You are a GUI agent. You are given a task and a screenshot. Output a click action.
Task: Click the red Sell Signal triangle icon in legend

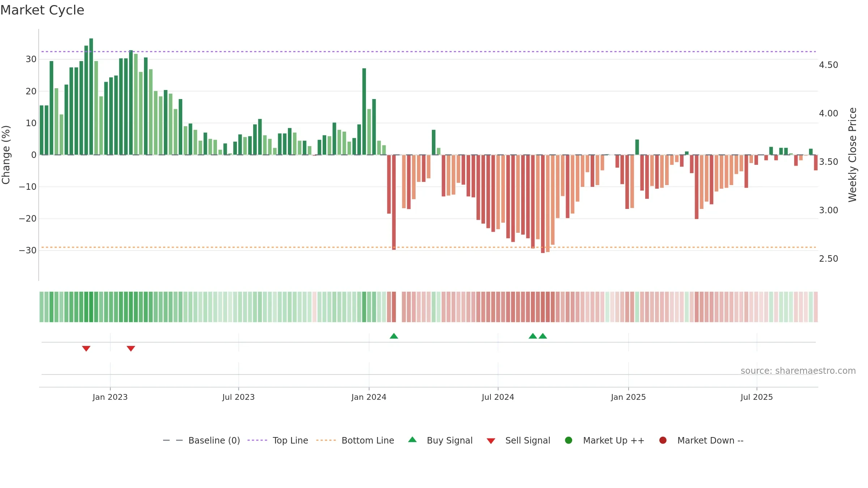click(x=491, y=441)
